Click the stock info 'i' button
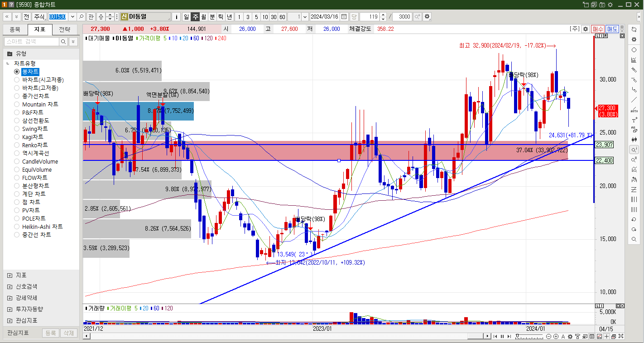 (x=177, y=17)
